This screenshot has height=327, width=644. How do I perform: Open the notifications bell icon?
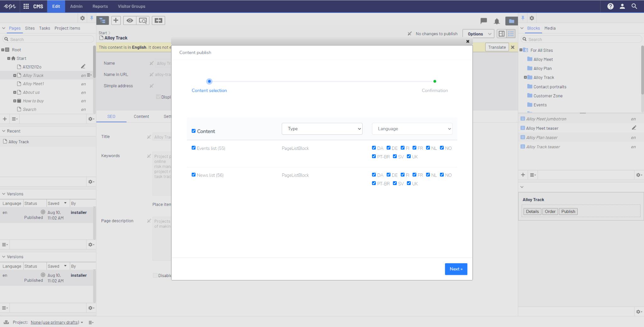click(x=497, y=21)
